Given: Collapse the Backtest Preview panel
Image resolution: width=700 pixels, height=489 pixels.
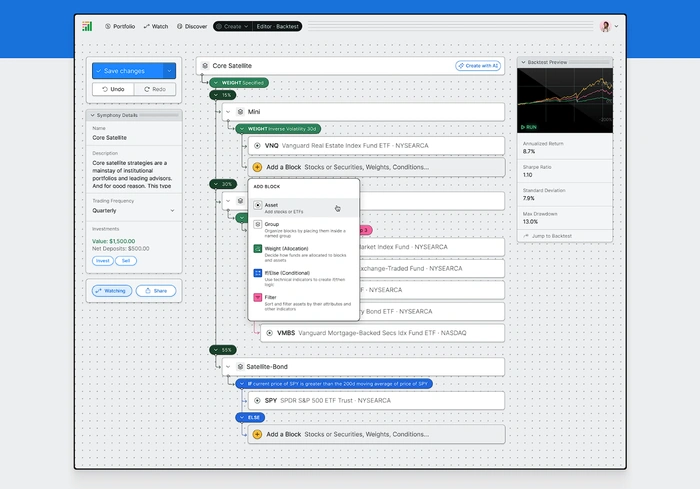Looking at the screenshot, I should tap(524, 62).
